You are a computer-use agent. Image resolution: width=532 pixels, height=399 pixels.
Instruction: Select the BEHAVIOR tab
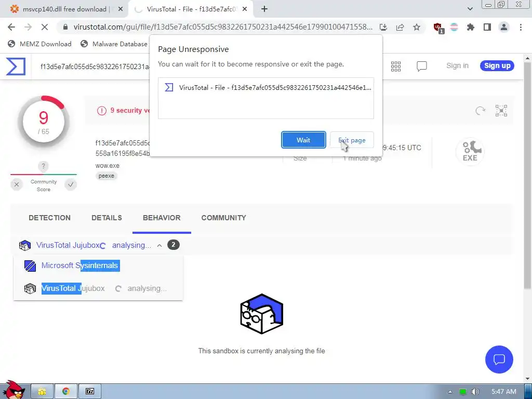[162, 218]
